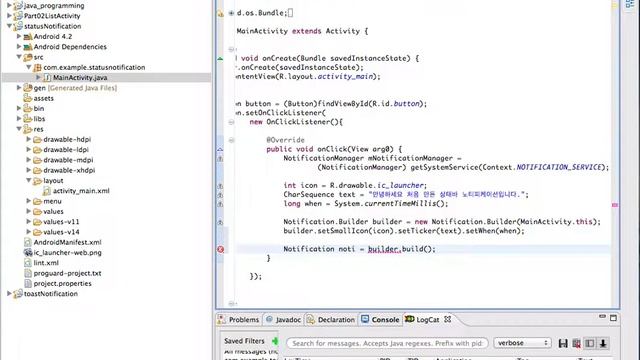Click the warning marker on the ic_launcher line
The image size is (640, 360).
(x=220, y=186)
